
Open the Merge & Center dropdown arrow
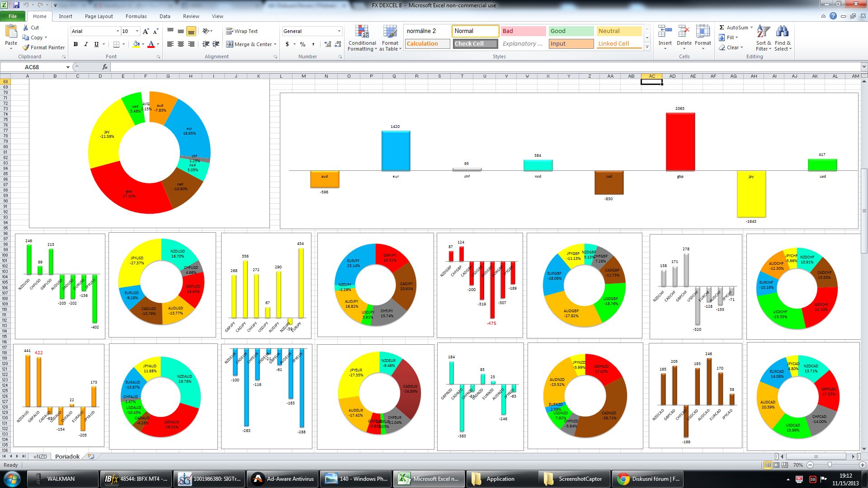pyautogui.click(x=275, y=44)
